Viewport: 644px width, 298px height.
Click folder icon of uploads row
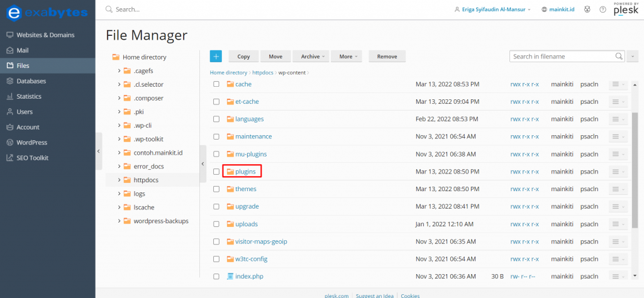point(230,224)
